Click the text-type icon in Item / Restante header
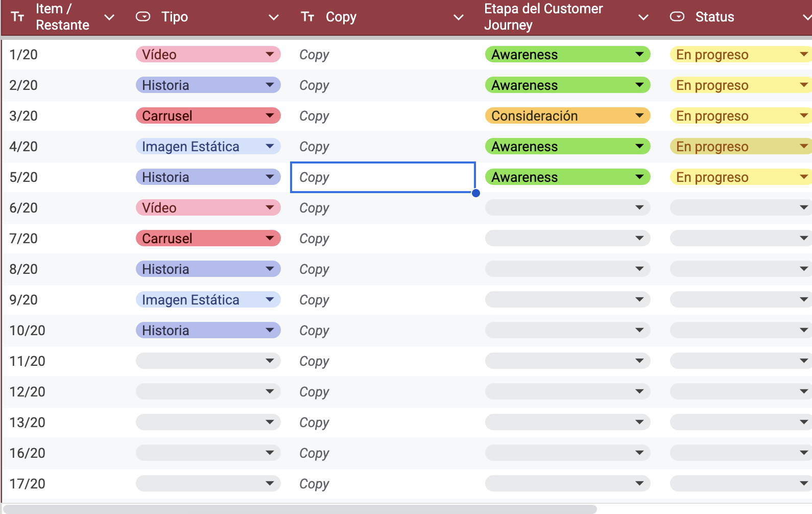This screenshot has width=812, height=514. (18, 17)
